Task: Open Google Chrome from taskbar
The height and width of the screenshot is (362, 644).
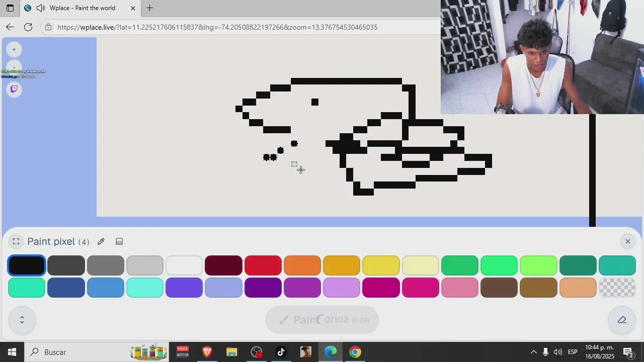Action: click(355, 352)
